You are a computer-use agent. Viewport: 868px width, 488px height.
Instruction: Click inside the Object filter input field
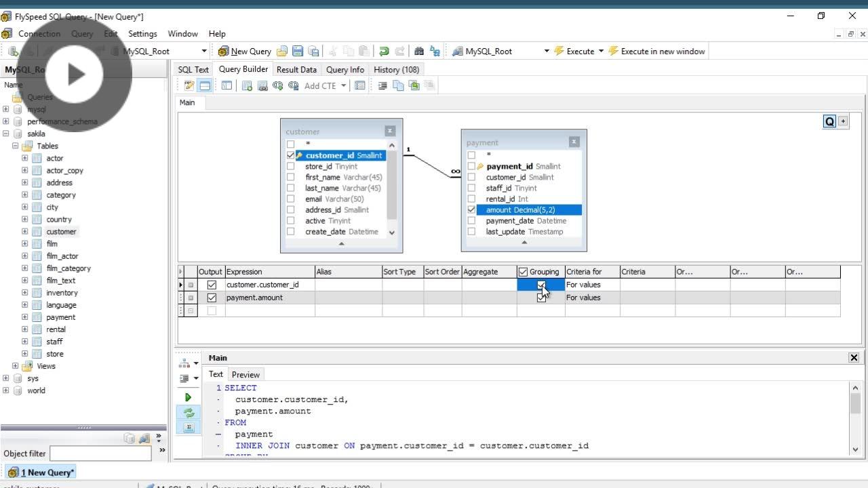[x=100, y=453]
